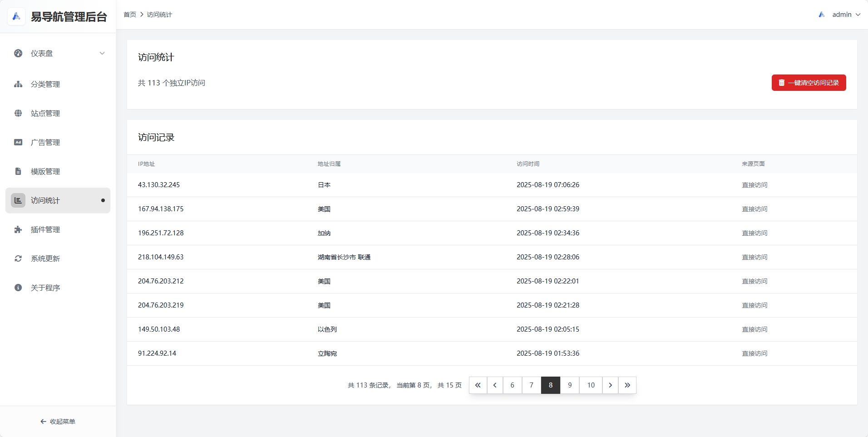Select the 仪表盘 dashboard icon
Viewport: 868px width, 437px height.
pyautogui.click(x=18, y=53)
